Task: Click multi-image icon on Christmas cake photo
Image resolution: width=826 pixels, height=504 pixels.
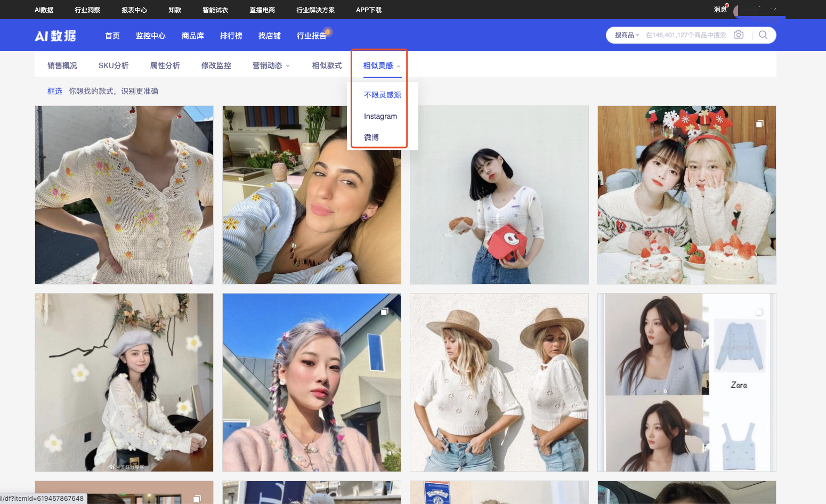Action: point(760,124)
